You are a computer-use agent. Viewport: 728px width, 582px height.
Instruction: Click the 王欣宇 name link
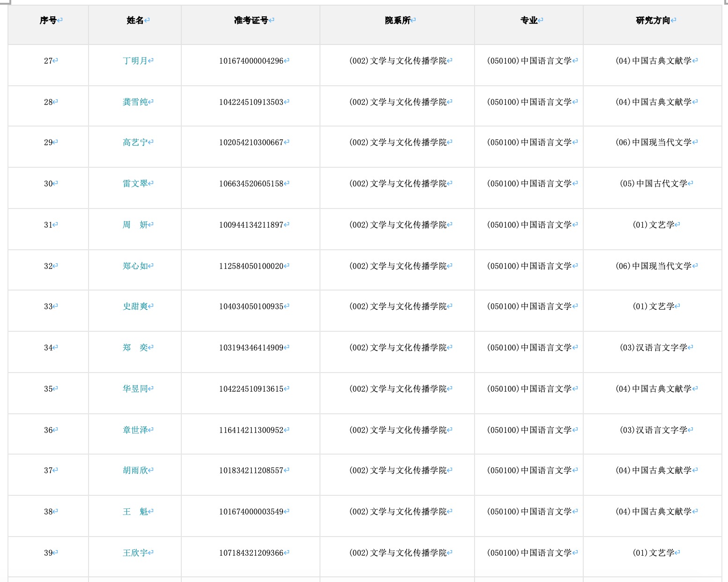(x=135, y=553)
